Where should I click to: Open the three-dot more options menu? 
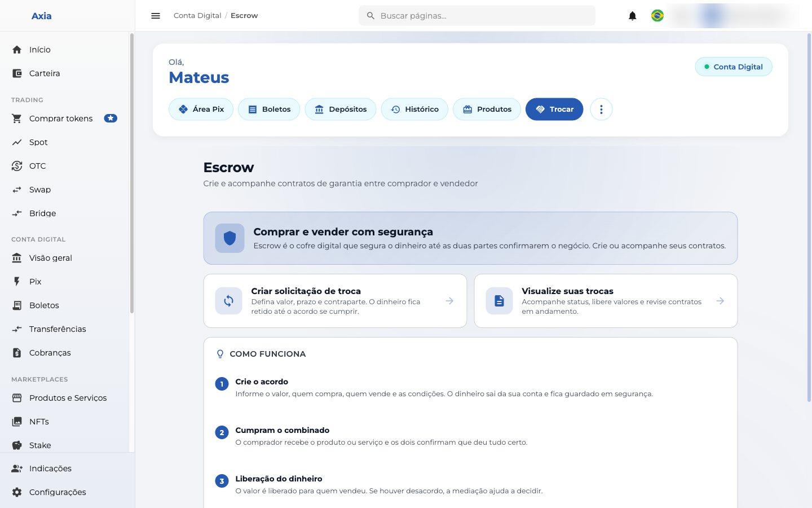(601, 110)
